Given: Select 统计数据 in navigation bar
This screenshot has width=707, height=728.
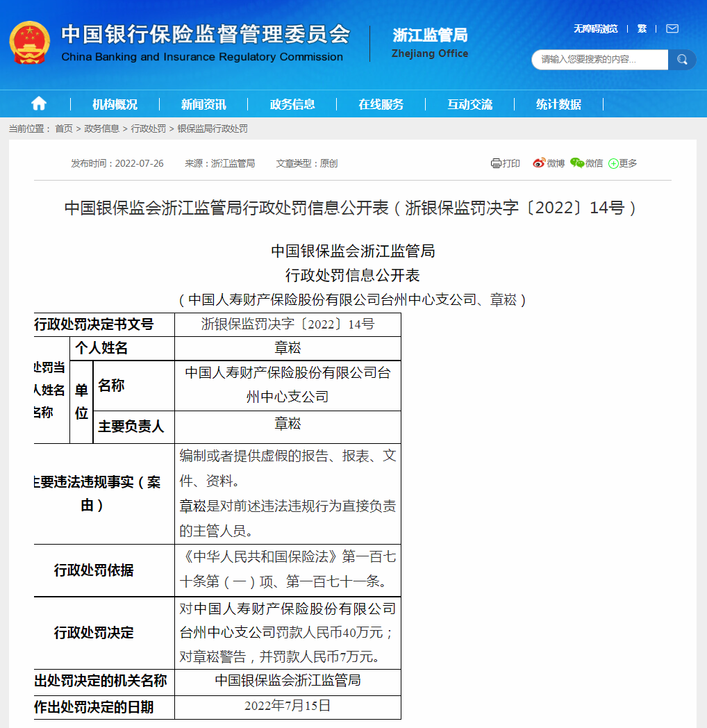Looking at the screenshot, I should (x=558, y=104).
